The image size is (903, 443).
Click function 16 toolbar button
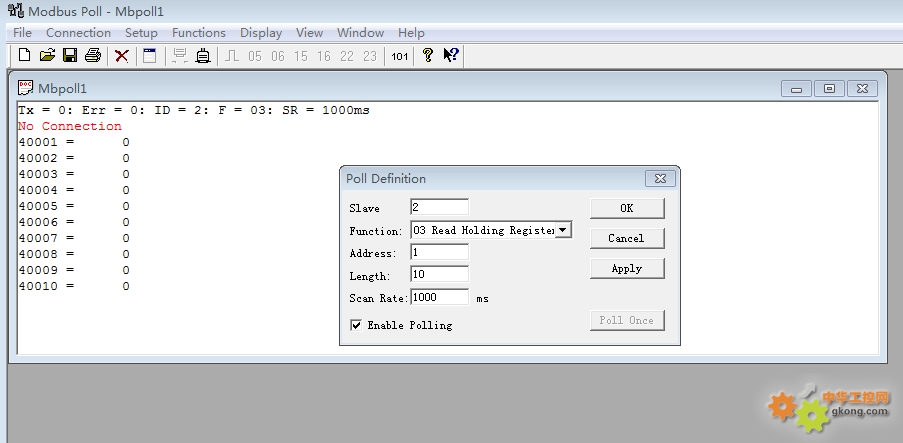[x=324, y=56]
